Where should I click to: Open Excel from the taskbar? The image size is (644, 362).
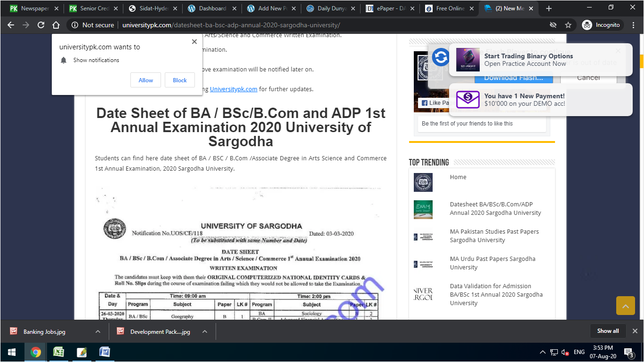[x=58, y=352]
